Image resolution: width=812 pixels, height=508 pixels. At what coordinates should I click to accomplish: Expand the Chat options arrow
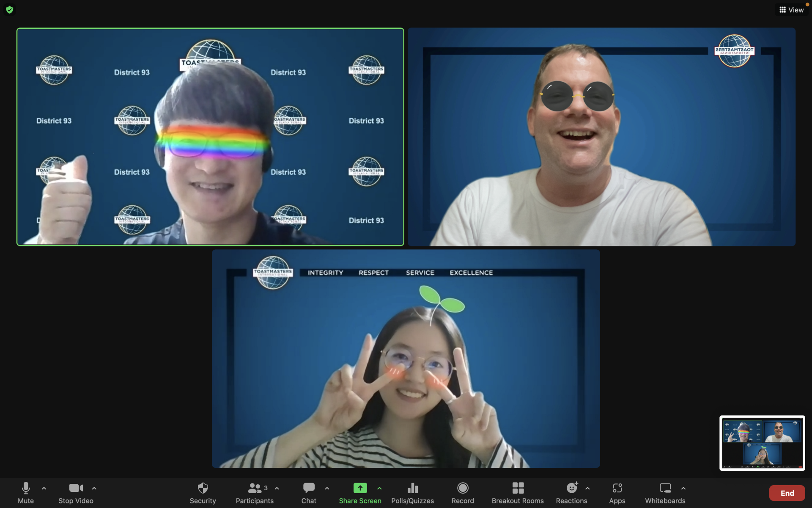click(x=327, y=489)
